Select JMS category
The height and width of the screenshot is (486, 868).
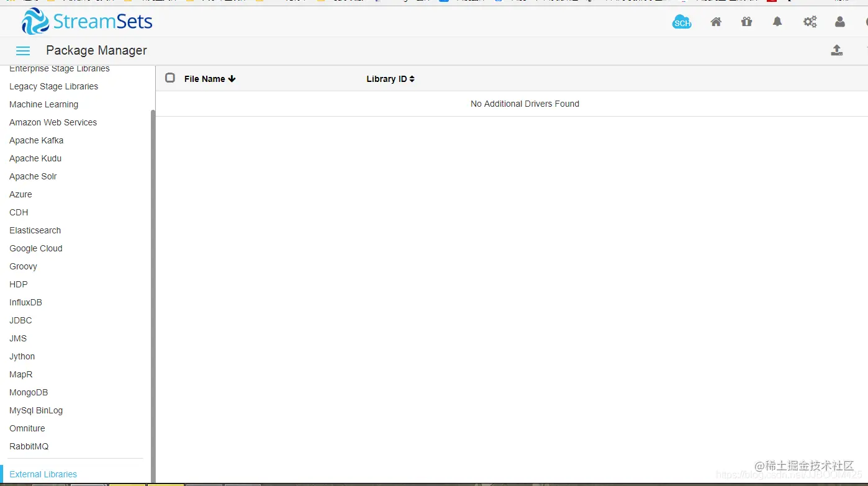tap(18, 338)
